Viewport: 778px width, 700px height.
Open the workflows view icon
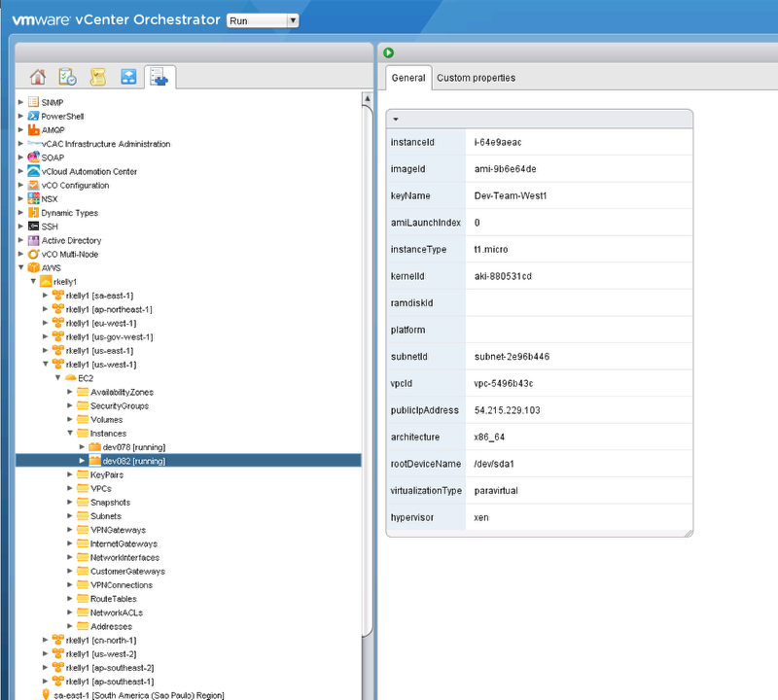coord(128,77)
